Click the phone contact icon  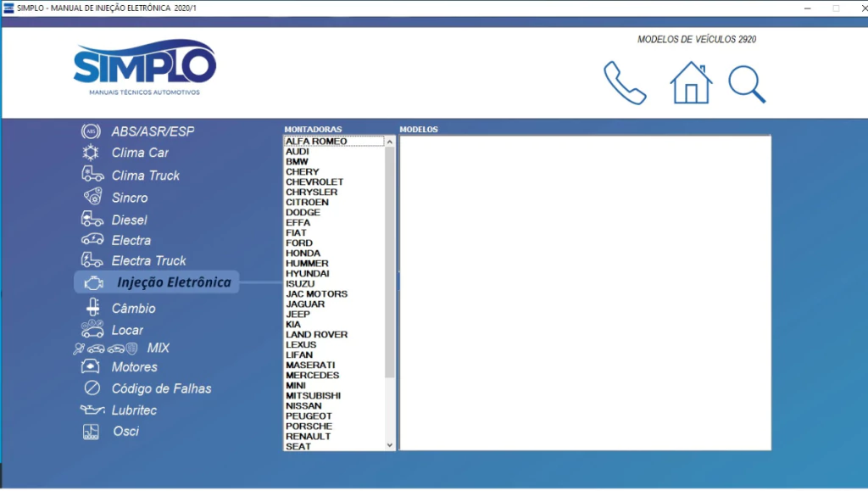pos(625,83)
